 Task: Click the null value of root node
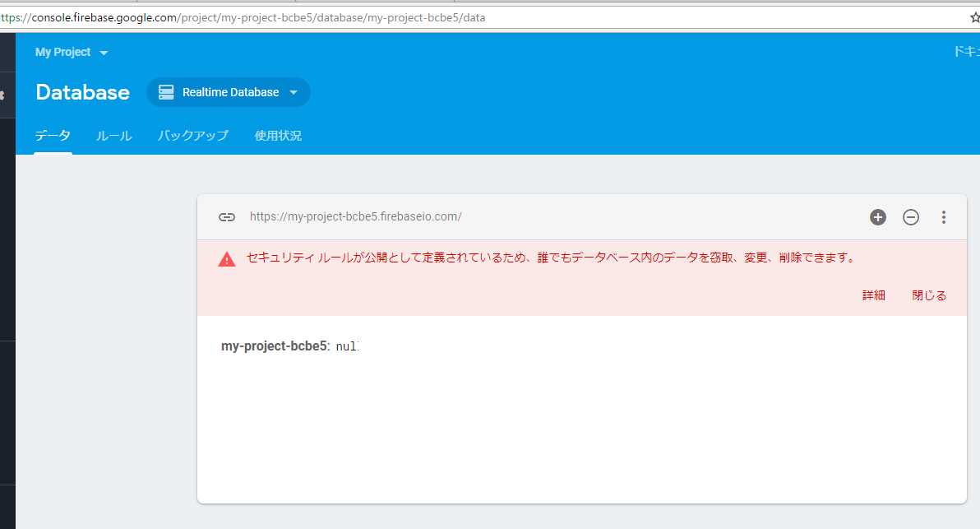(347, 346)
